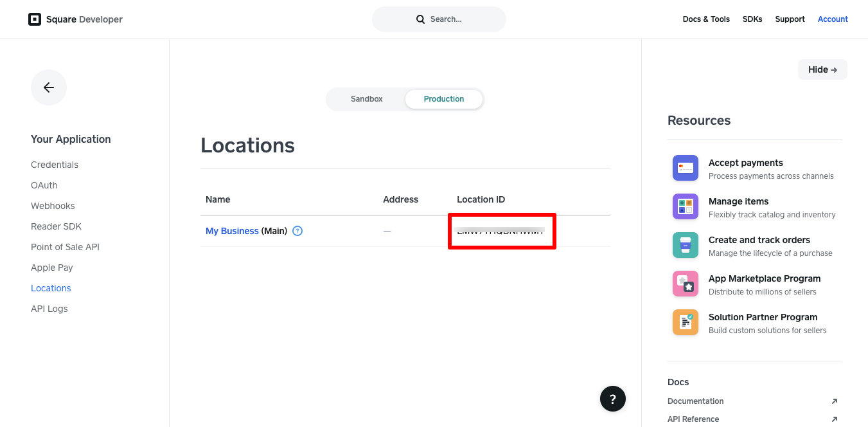Image resolution: width=868 pixels, height=427 pixels.
Task: Open Reader SDK settings
Action: pos(56,226)
